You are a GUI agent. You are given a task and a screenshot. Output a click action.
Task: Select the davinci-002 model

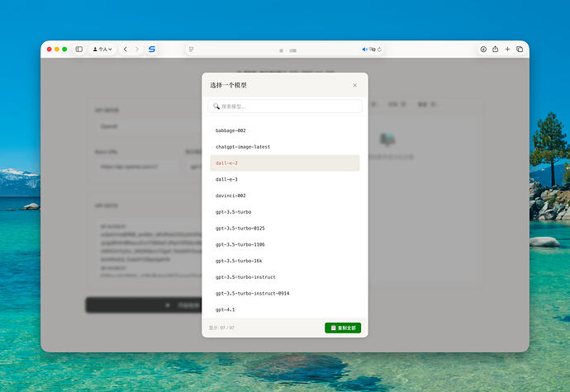[x=285, y=196]
